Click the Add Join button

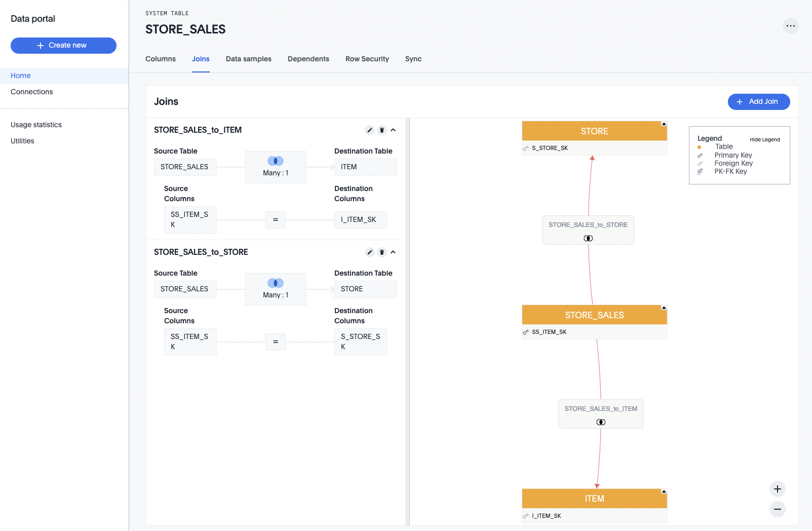click(758, 101)
